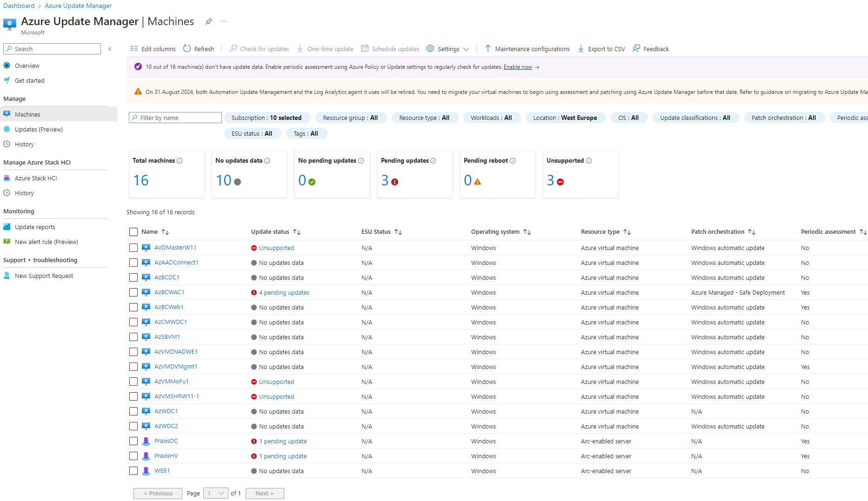Open Update reports in sidebar
This screenshot has width=868, height=501.
[x=35, y=227]
